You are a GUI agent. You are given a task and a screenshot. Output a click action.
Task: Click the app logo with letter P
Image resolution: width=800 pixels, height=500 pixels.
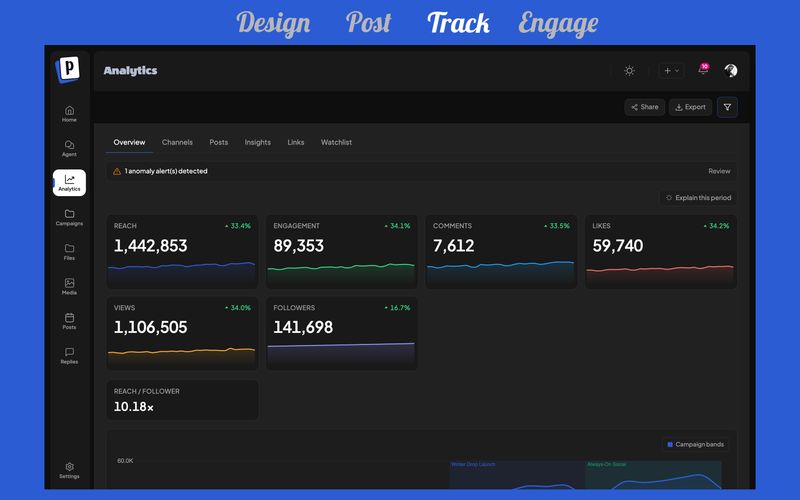pos(68,69)
